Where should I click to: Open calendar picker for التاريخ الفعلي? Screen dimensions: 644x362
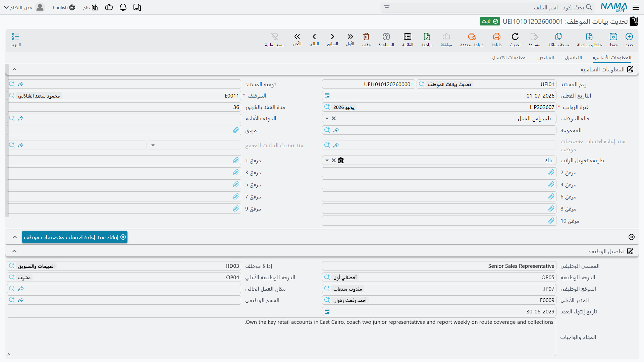point(327,96)
